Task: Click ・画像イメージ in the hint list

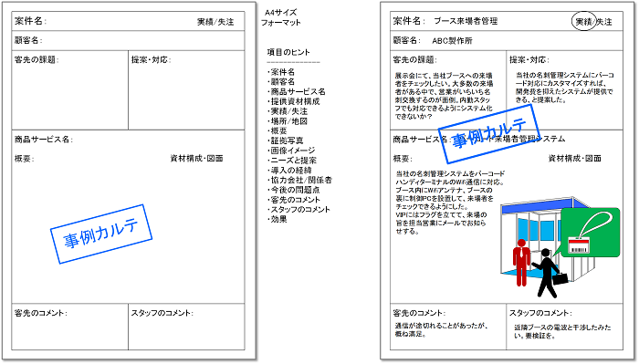Action: pyautogui.click(x=291, y=151)
